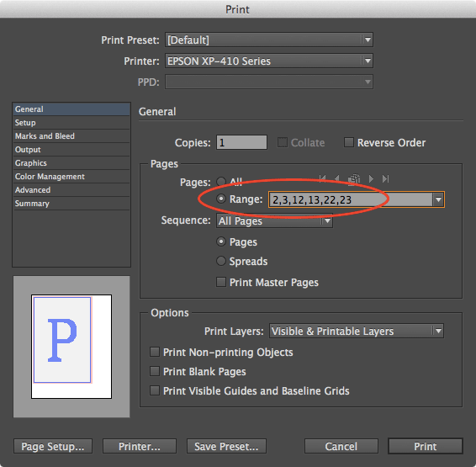
Task: Open Color Management panel
Action: tap(71, 177)
